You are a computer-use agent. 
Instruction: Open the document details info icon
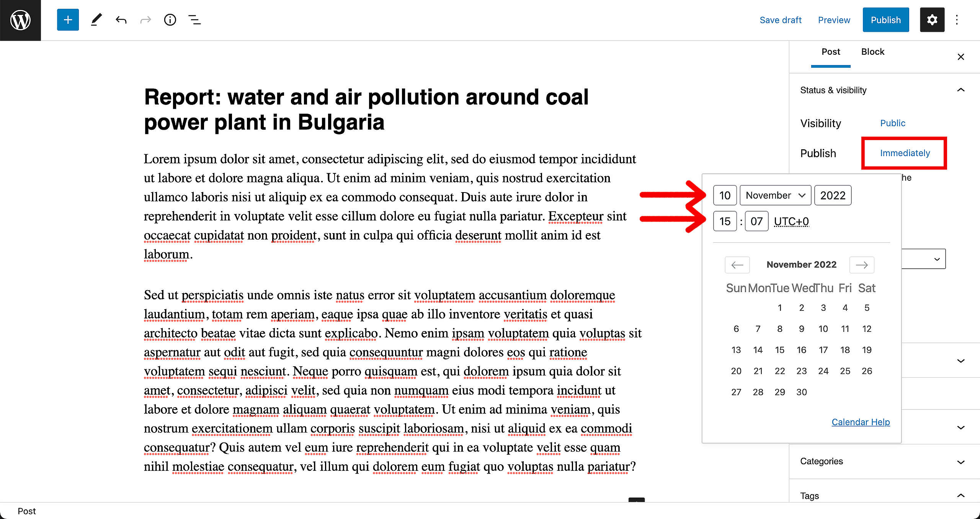tap(170, 20)
